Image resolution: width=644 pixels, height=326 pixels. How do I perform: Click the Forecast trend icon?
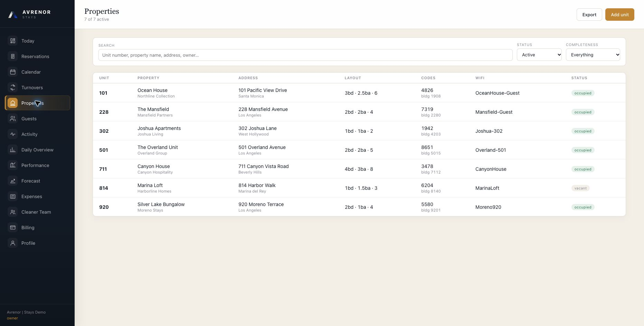pos(13,181)
